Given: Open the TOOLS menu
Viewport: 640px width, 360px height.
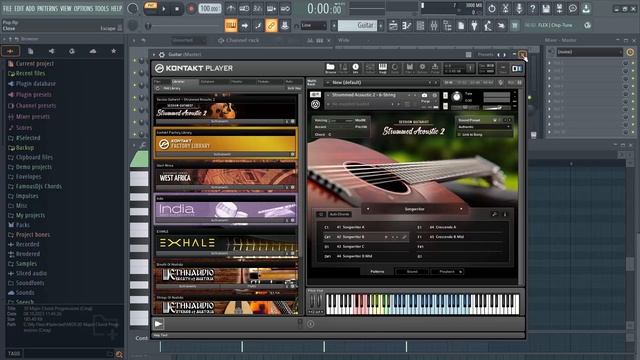Looking at the screenshot, I should (102, 9).
